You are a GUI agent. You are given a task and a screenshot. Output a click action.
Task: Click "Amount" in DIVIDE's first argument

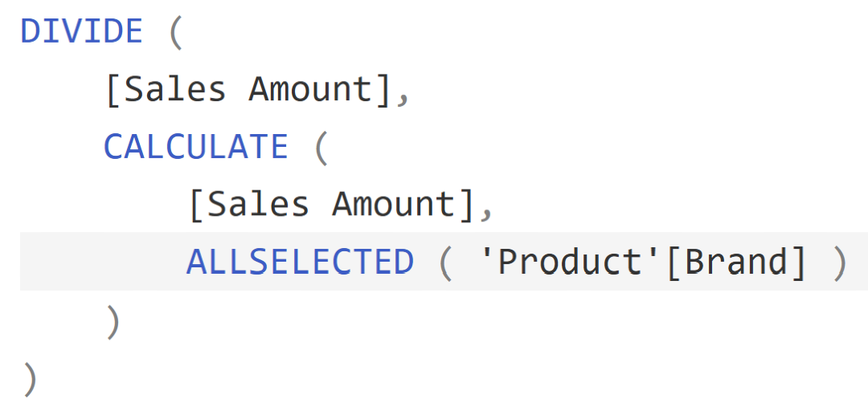click(x=311, y=89)
